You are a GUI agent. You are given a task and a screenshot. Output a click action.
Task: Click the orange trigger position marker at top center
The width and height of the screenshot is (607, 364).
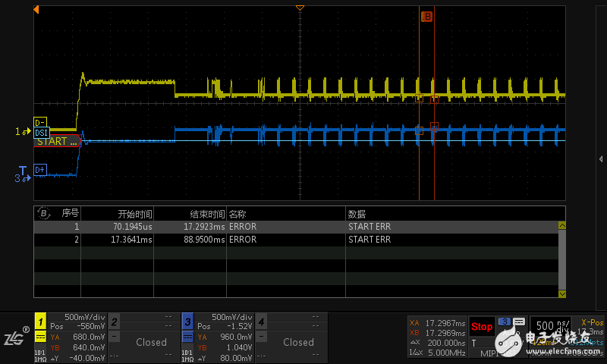point(300,7)
